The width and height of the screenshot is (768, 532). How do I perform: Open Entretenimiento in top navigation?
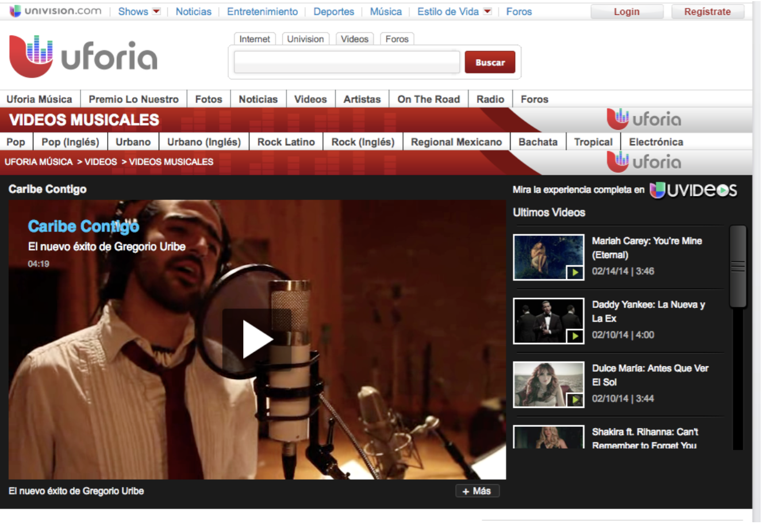(x=262, y=11)
